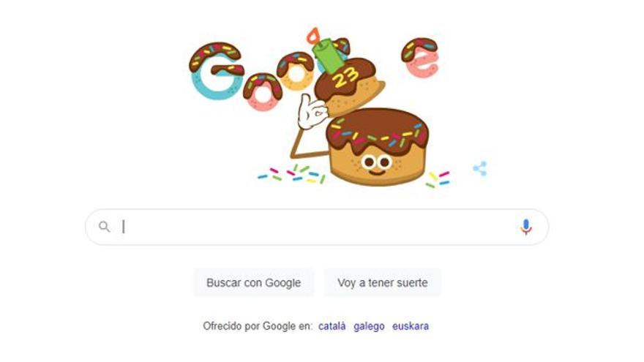This screenshot has height=362, width=644.
Task: Switch language to català
Action: (x=332, y=326)
